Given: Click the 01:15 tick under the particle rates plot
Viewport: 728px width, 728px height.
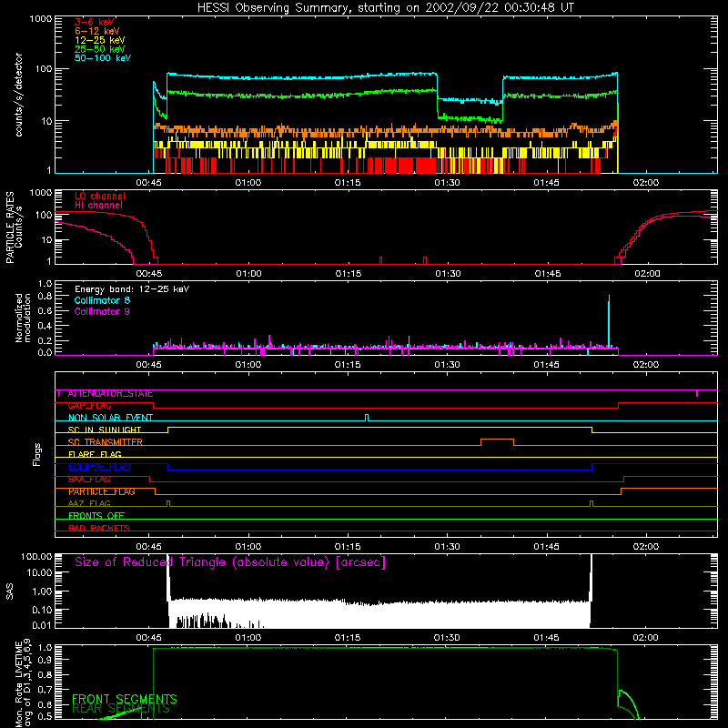Looking at the screenshot, I should pos(349,274).
